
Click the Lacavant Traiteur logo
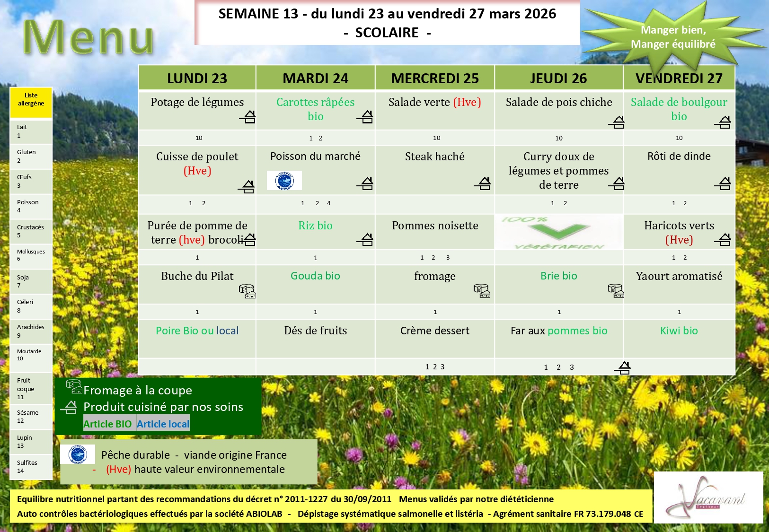(x=708, y=497)
